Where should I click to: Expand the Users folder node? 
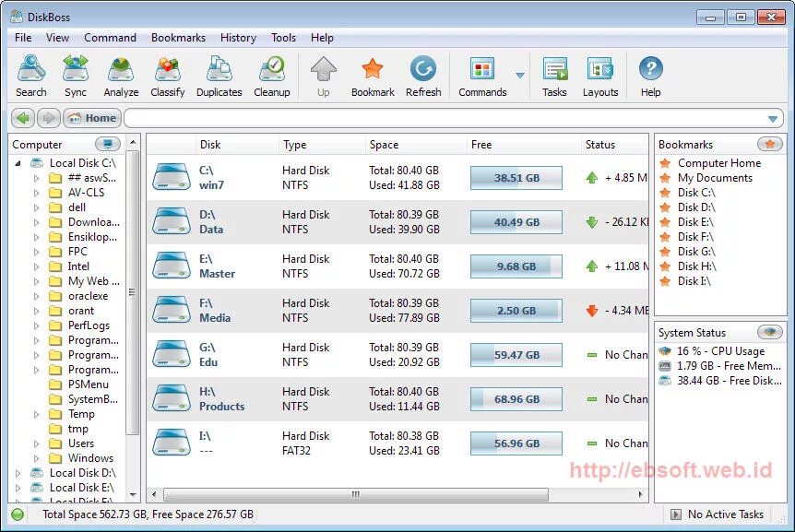click(37, 443)
